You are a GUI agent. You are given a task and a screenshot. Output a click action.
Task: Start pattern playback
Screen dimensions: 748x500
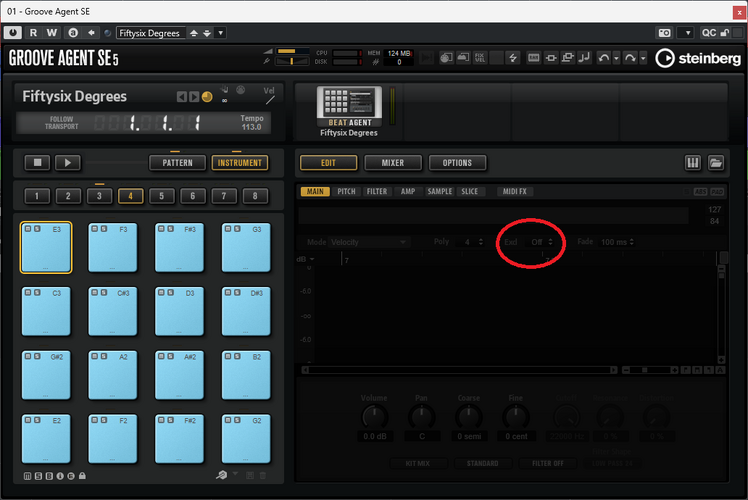coord(68,163)
